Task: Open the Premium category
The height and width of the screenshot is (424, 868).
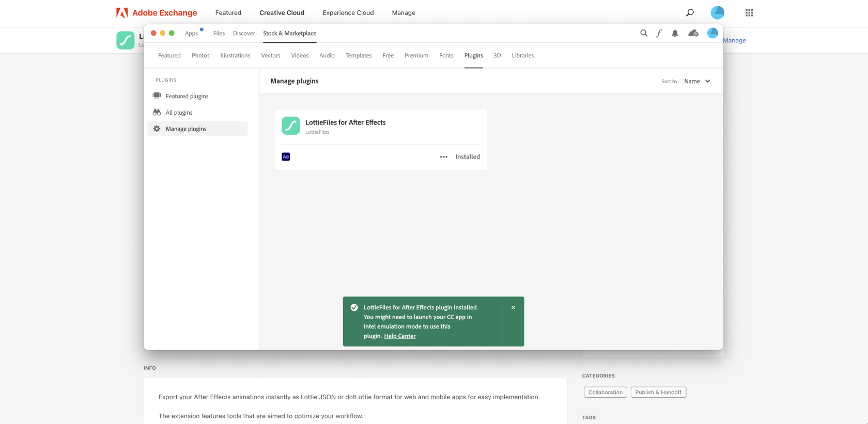Action: pos(416,55)
